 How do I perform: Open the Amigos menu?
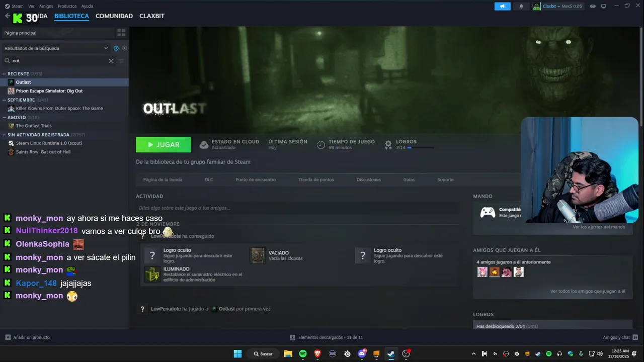46,6
